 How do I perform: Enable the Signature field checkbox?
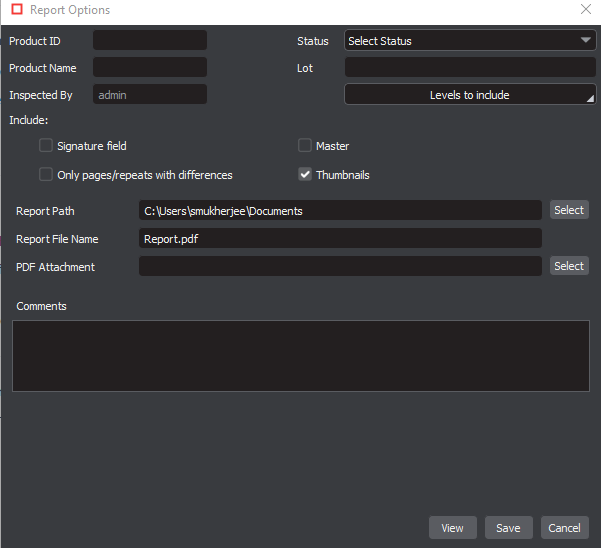coord(46,146)
